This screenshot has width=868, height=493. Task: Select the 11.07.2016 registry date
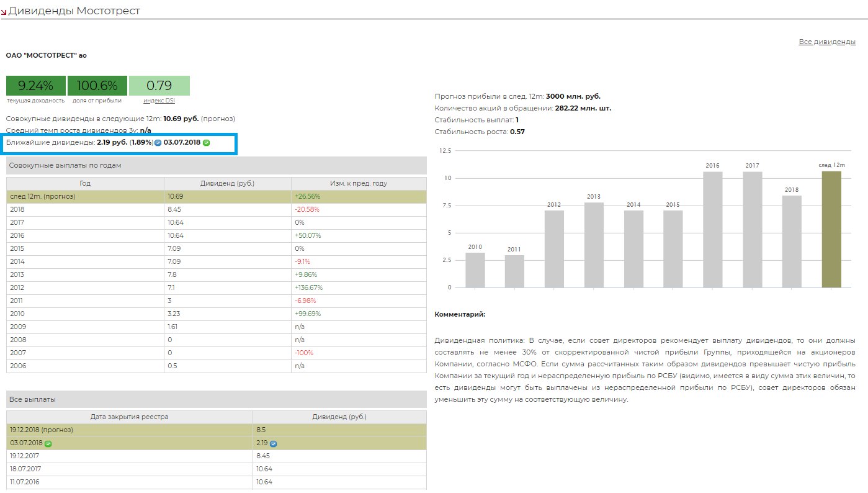pyautogui.click(x=130, y=482)
